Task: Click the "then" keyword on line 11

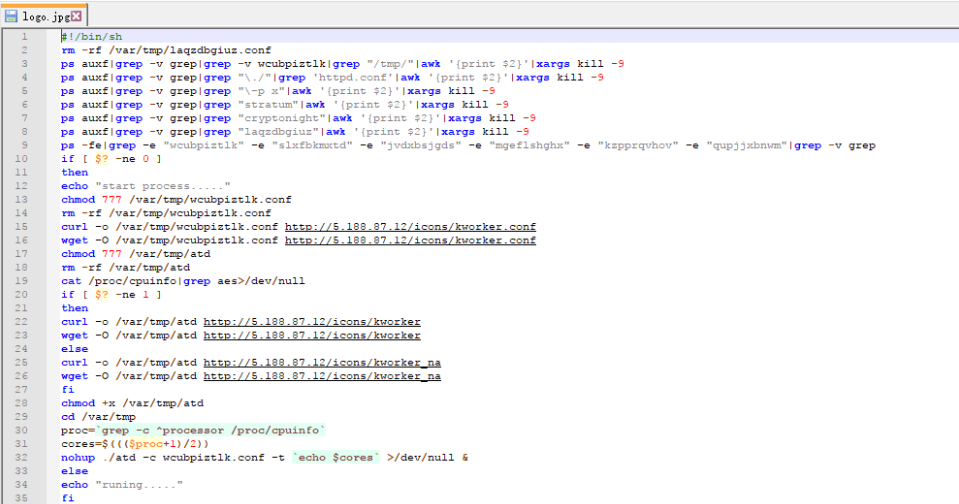Action: tap(75, 172)
